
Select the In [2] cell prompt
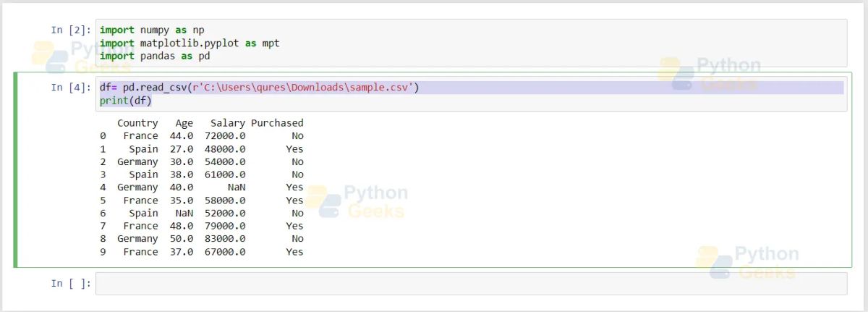pos(71,30)
